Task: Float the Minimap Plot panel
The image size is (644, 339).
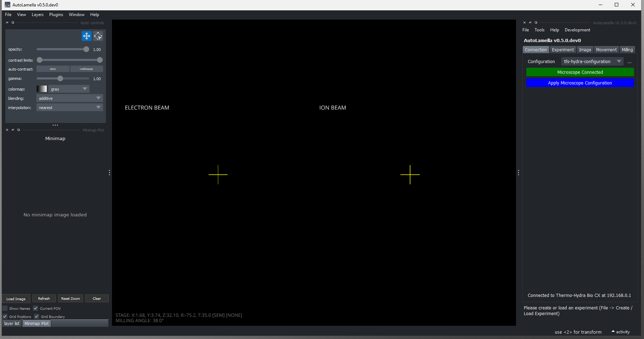Action: point(19,130)
